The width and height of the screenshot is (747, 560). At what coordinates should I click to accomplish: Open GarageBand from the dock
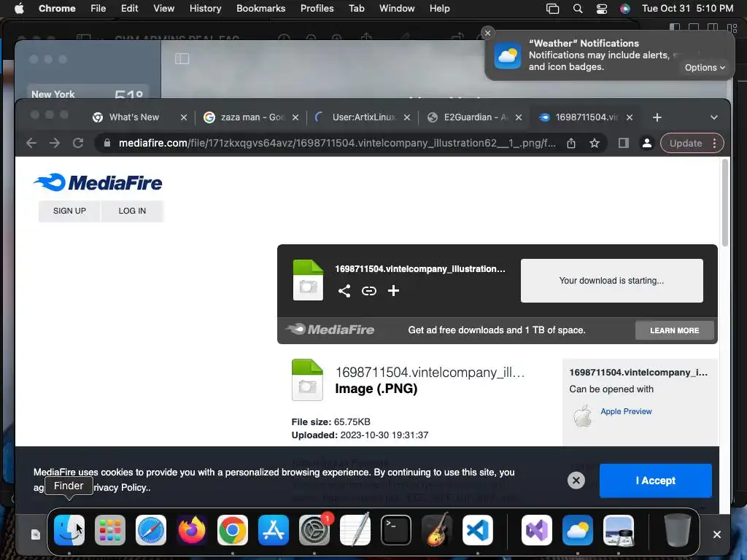tap(437, 530)
